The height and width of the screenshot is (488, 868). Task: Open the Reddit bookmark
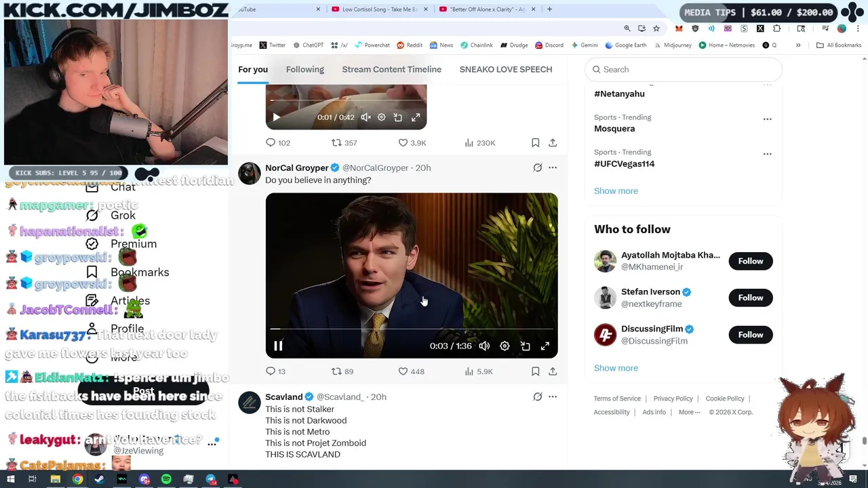[x=410, y=45]
